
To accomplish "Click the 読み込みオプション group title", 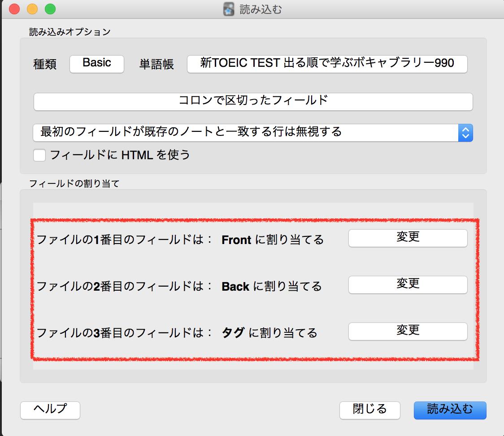I will click(x=70, y=32).
